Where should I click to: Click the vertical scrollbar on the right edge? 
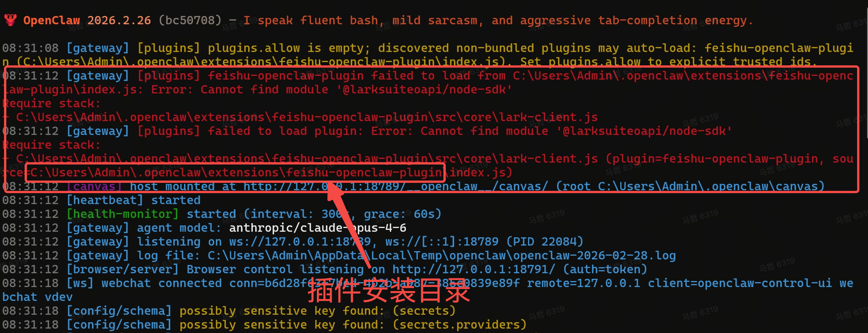coord(866,71)
